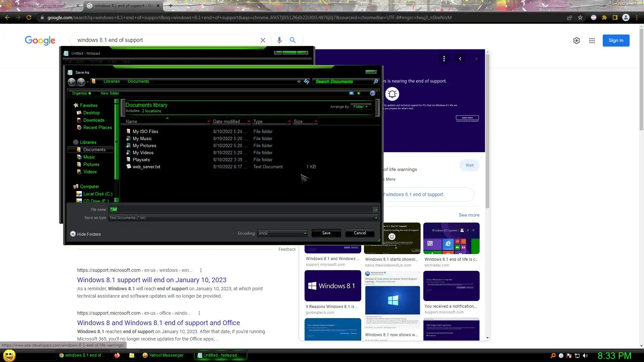The height and width of the screenshot is (362, 644).
Task: Click the change view icon in toolbar
Action: point(351,93)
